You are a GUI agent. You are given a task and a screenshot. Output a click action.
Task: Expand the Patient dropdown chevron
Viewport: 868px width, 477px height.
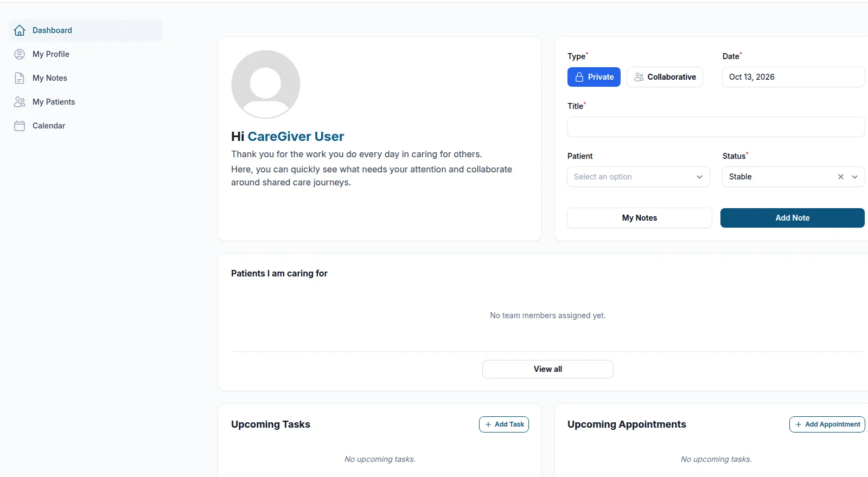pos(699,177)
